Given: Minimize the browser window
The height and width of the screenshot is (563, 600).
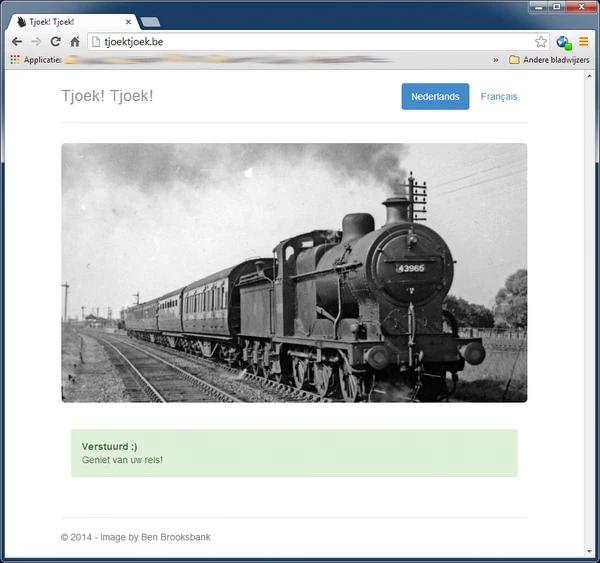Looking at the screenshot, I should coord(539,7).
